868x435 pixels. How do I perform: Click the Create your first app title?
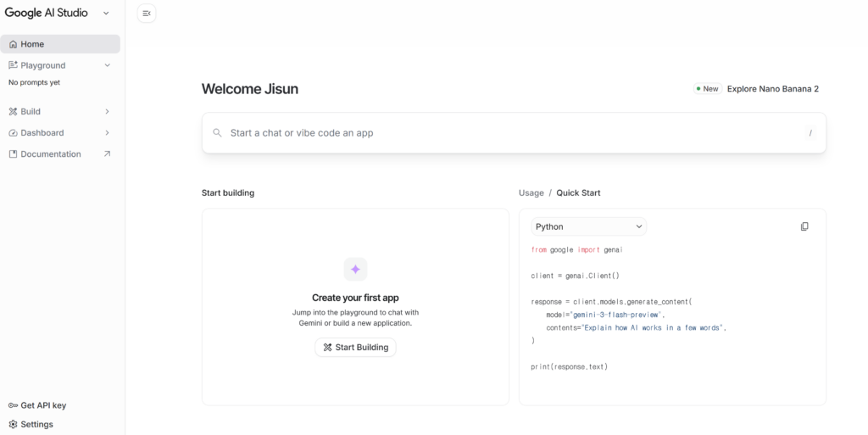(355, 298)
